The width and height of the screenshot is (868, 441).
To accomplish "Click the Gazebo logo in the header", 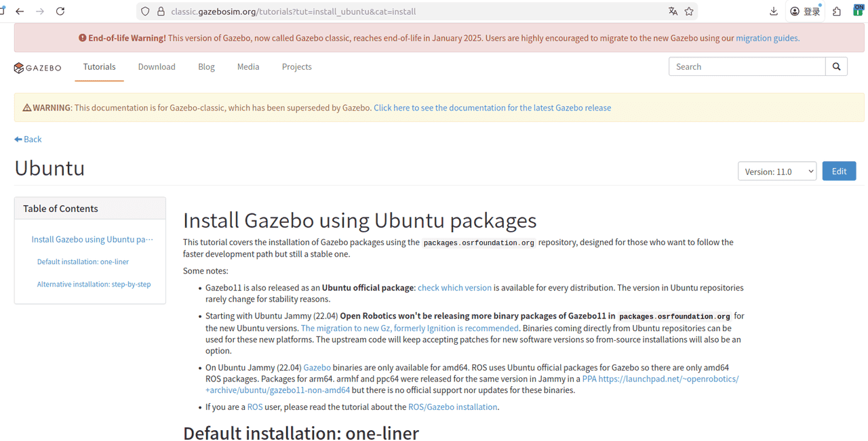I will point(37,67).
